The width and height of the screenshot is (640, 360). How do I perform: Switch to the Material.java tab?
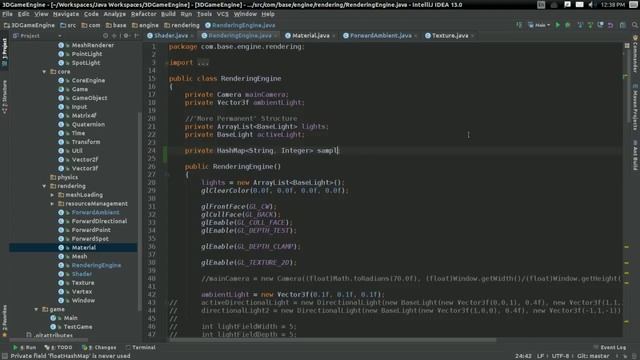(x=311, y=36)
